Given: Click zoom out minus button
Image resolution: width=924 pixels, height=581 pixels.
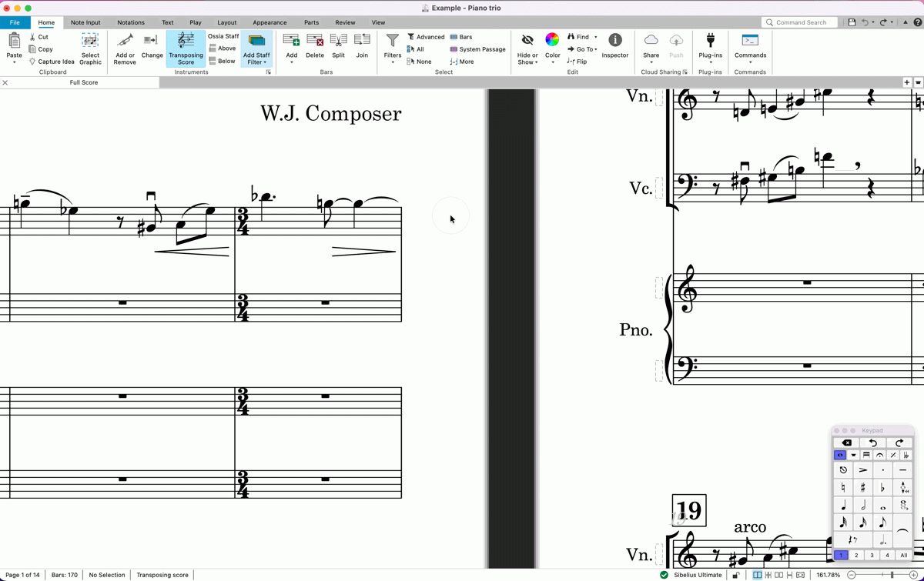Looking at the screenshot, I should pyautogui.click(x=852, y=575).
